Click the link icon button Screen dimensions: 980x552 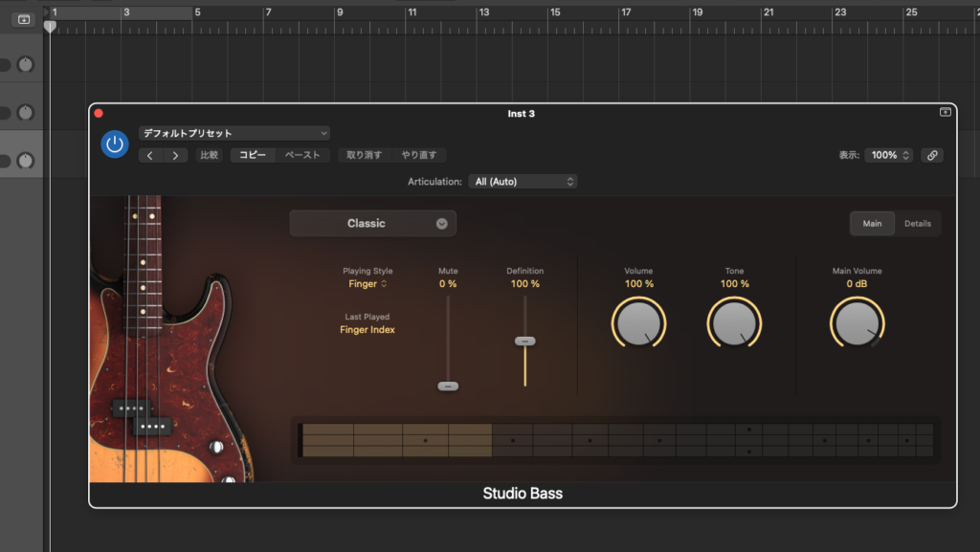tap(932, 155)
